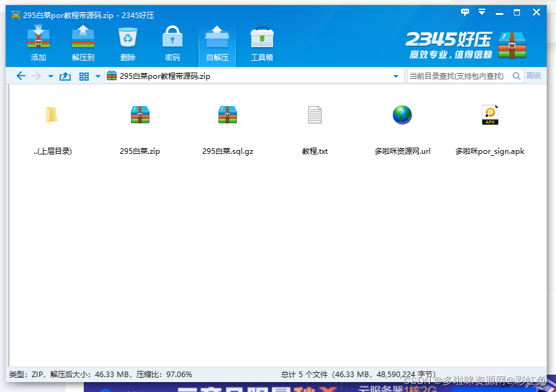Go forward with the right arrow
Screen dimensions: 556x392
[x=37, y=76]
